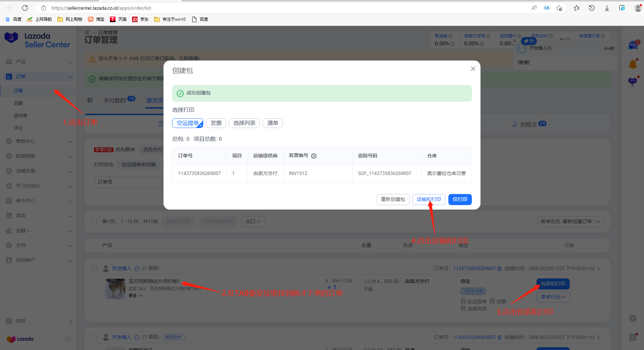Select the 空运提单 print option
The width and height of the screenshot is (644, 350).
click(188, 123)
